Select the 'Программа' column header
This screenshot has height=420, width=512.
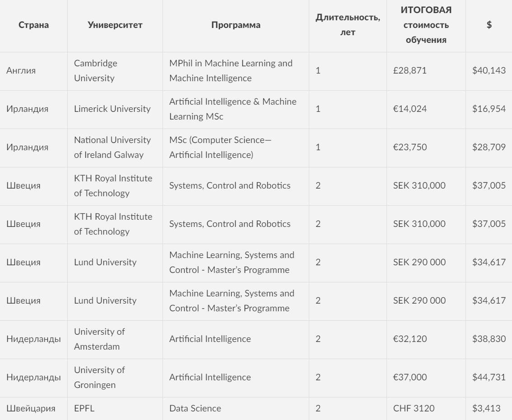coord(236,25)
